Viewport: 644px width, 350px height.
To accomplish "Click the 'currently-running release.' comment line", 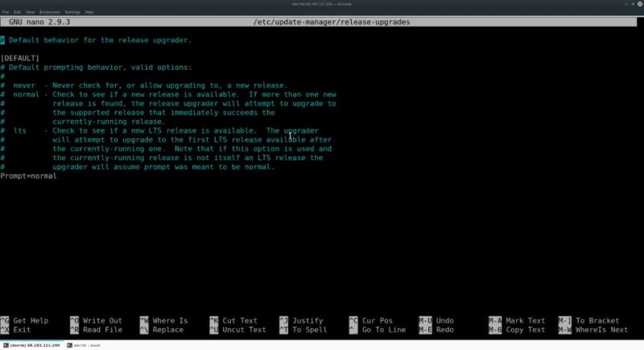I will click(83, 121).
